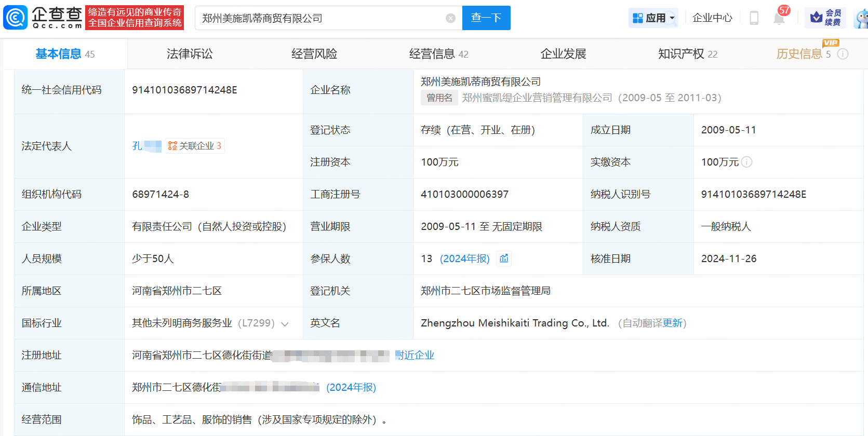Click registration number 410103000006397
Viewport: 868px width, 436px height.
[464, 194]
